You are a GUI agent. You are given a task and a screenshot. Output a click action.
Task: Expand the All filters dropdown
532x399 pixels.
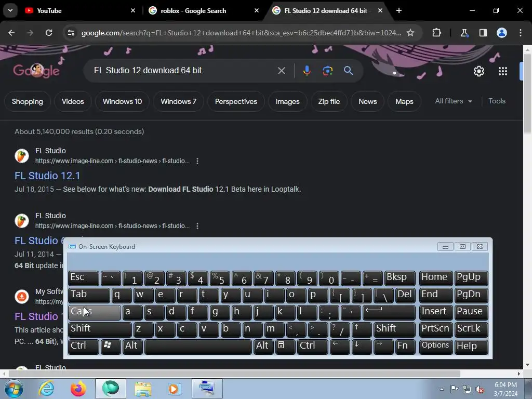point(454,101)
